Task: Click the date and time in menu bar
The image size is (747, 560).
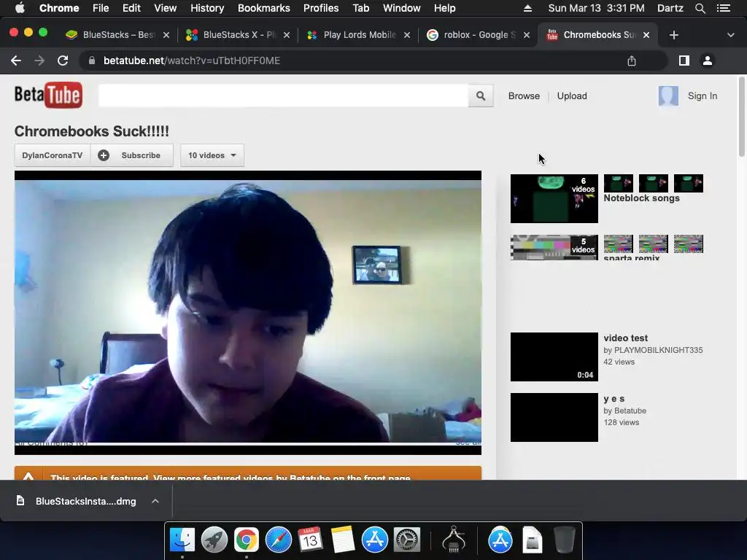Action: click(x=596, y=8)
